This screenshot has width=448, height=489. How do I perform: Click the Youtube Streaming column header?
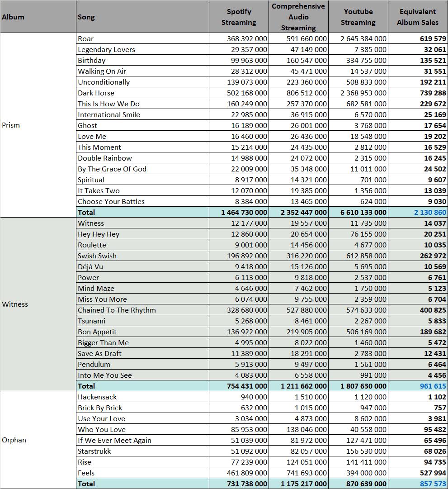358,17
